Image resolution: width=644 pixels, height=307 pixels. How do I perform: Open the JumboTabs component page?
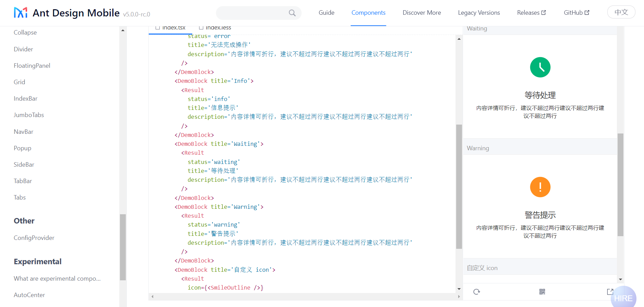point(29,115)
